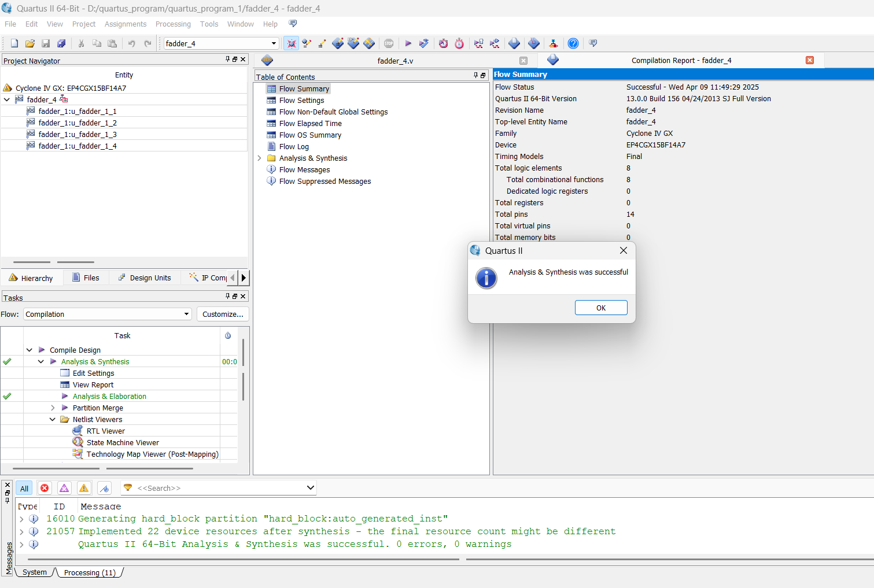Open the Processing menu
The height and width of the screenshot is (588, 874).
point(173,24)
